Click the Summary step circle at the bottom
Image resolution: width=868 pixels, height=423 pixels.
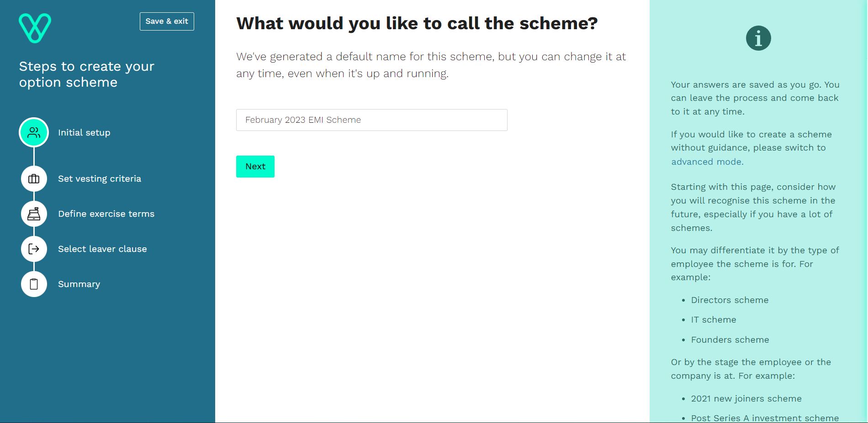coord(34,284)
